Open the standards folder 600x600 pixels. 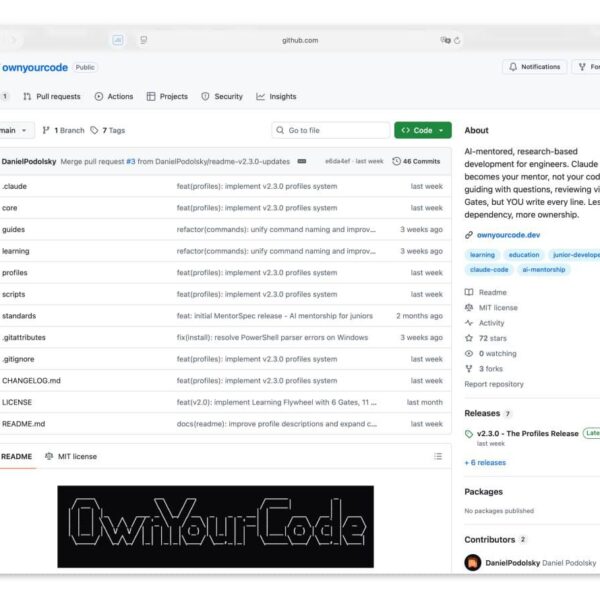point(19,316)
